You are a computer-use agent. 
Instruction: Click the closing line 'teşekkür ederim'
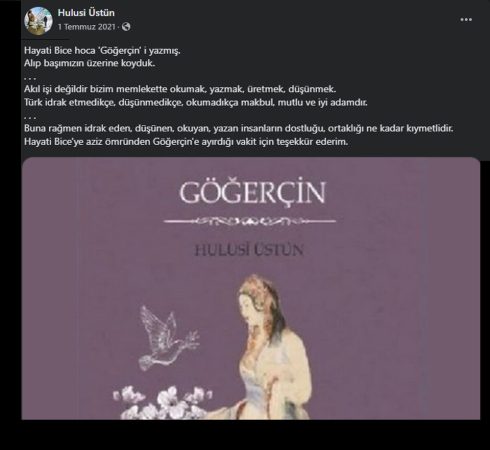pyautogui.click(x=186, y=142)
